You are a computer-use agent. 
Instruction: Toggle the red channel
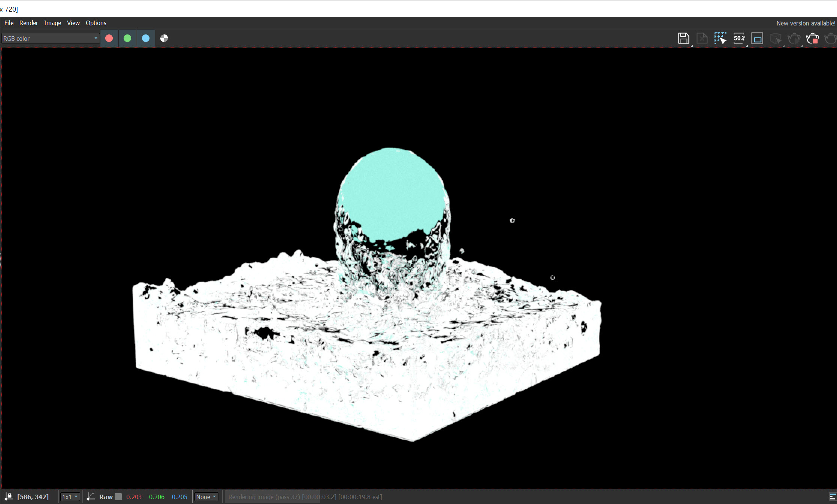109,38
